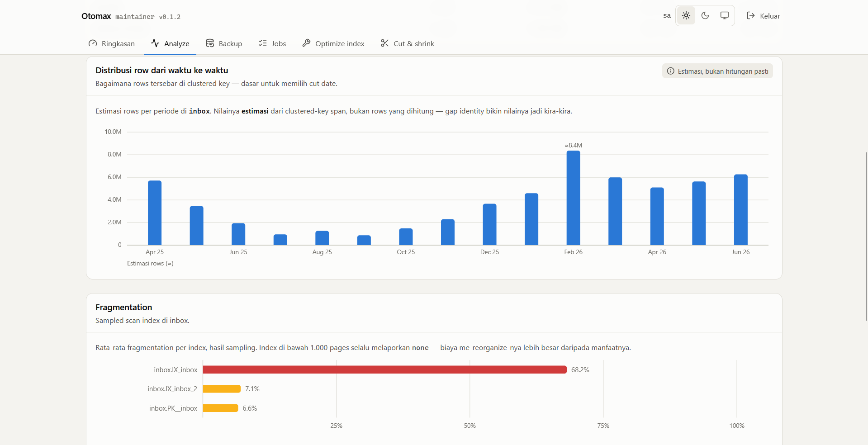Viewport: 868px width, 445px height.
Task: Click the Keluar text link
Action: [x=770, y=16]
